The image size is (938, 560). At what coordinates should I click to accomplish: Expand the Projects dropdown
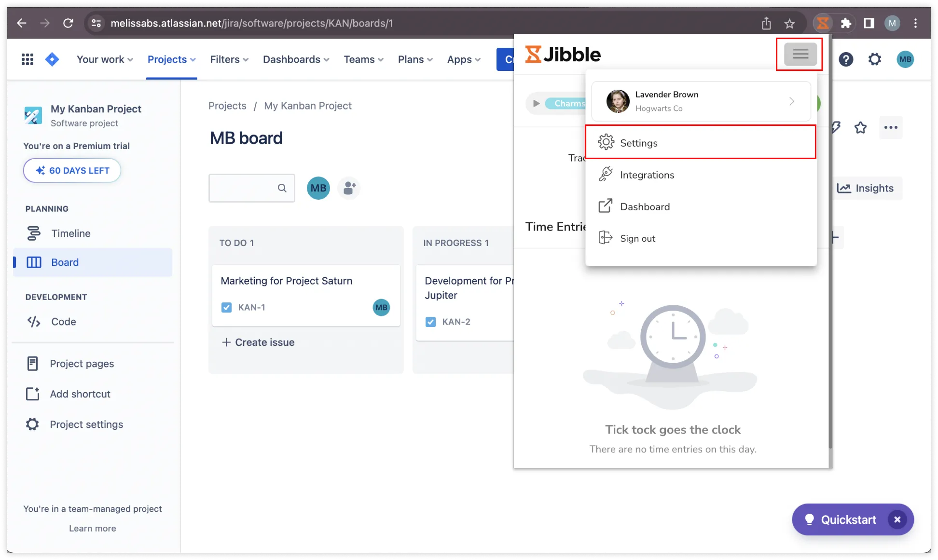(x=171, y=59)
